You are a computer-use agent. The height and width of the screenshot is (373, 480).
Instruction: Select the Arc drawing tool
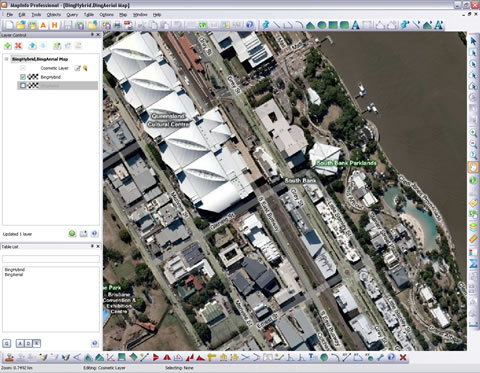299,25
